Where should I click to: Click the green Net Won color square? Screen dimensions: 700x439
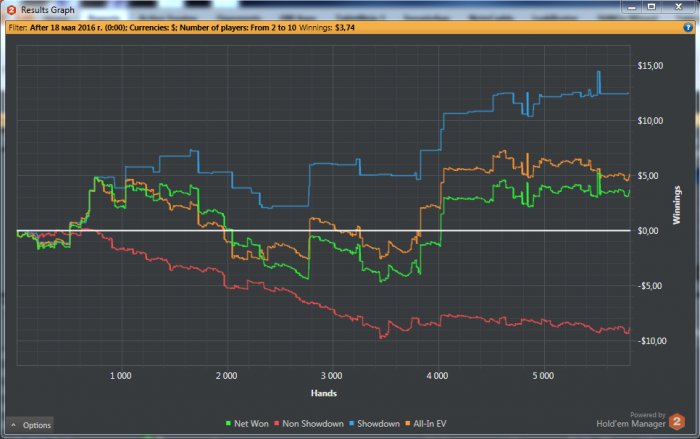(228, 423)
